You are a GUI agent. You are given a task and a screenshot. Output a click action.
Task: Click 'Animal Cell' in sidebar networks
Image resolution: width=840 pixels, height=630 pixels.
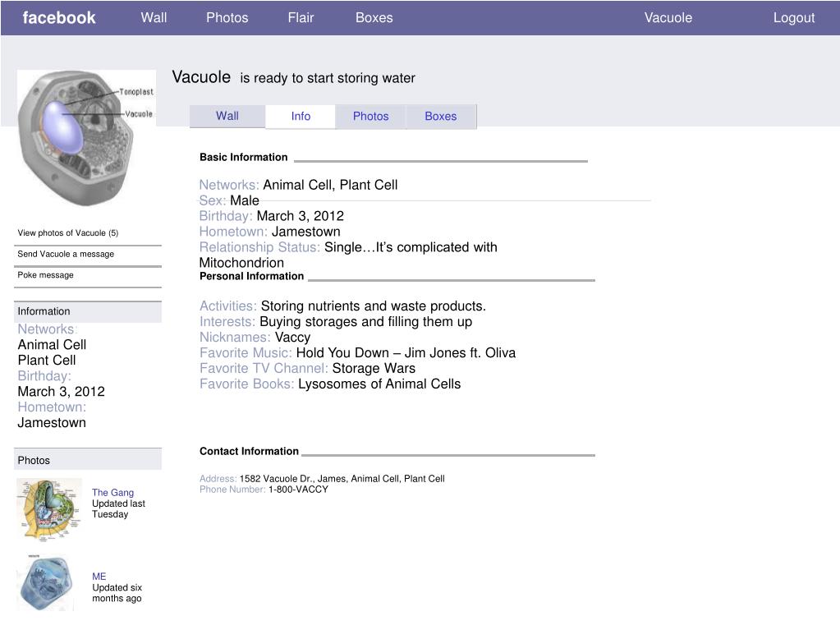52,344
